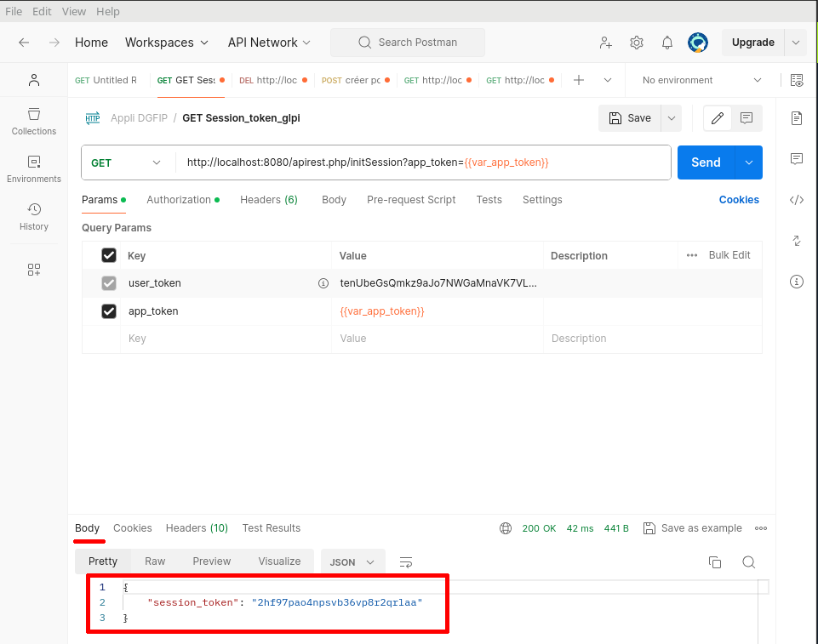Switch to the response Raw view
This screenshot has width=818, height=644.
155,561
